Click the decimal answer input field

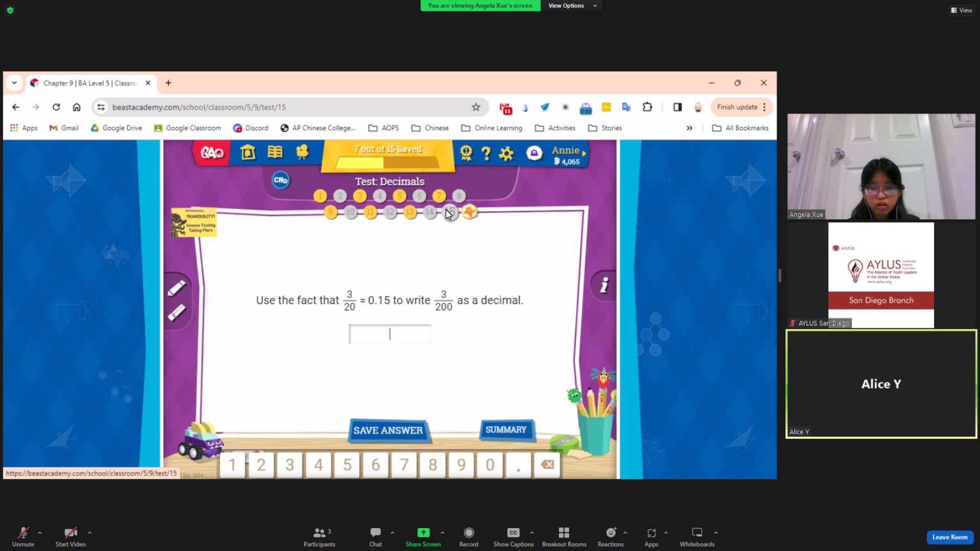point(390,334)
